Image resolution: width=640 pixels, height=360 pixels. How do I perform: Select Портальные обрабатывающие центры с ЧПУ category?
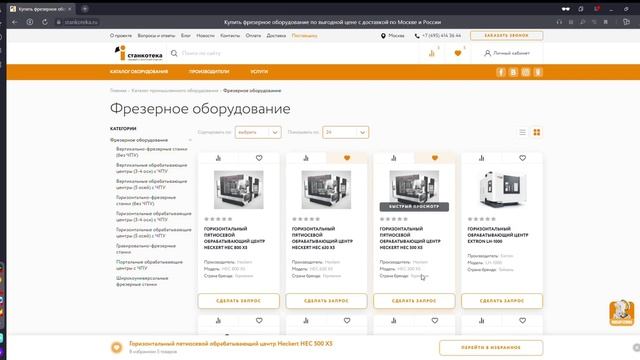coord(149,265)
